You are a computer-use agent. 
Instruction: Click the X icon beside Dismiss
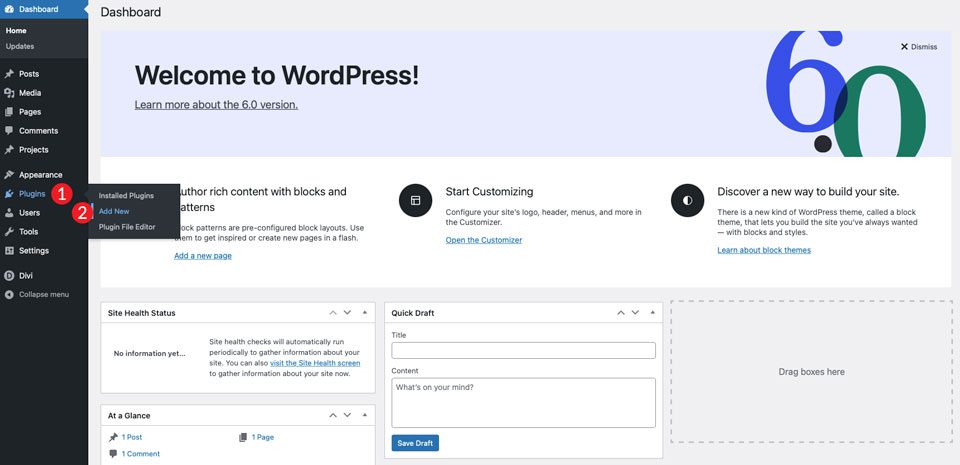tap(904, 46)
